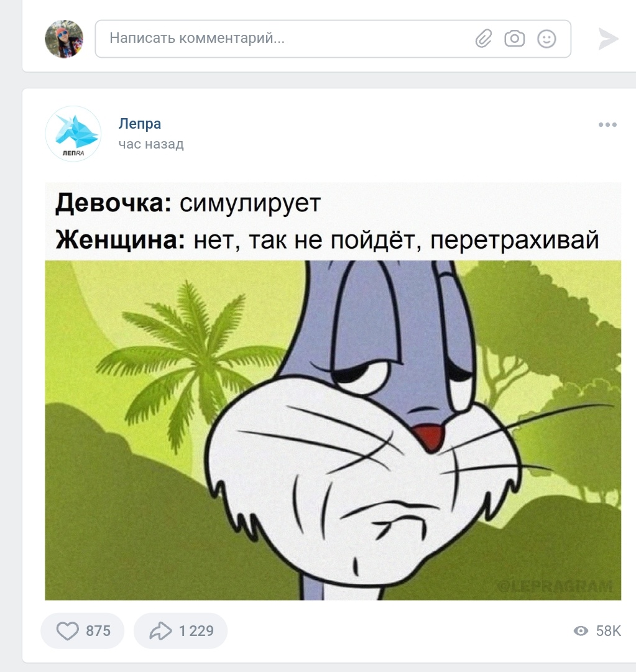The width and height of the screenshot is (636, 672).
Task: Open the three dots post options menu
Action: [608, 125]
